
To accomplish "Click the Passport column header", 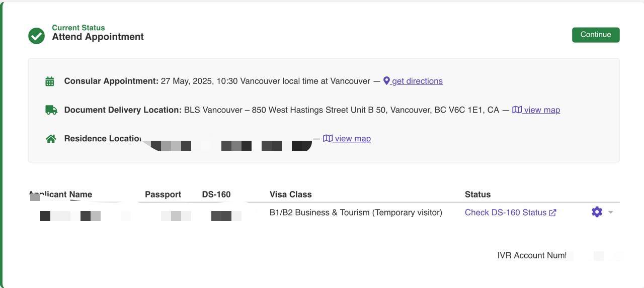I will coord(163,195).
